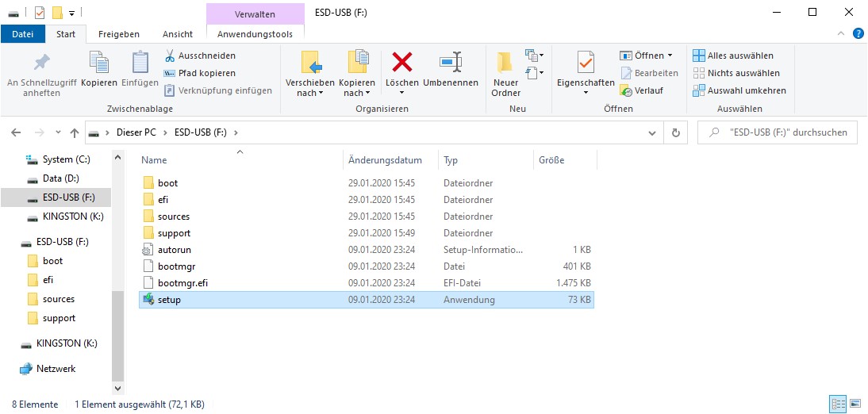This screenshot has width=868, height=414.
Task: Click the setup application icon
Action: (148, 300)
